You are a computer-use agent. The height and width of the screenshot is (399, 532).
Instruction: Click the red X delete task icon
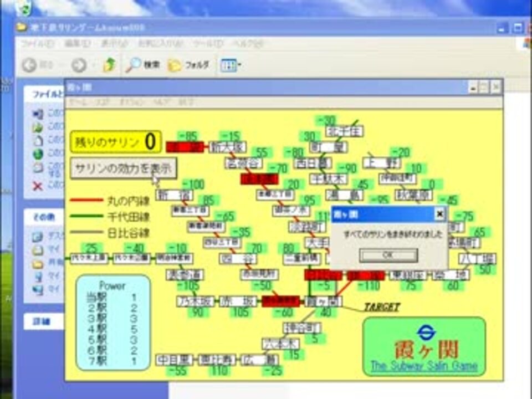(x=38, y=186)
